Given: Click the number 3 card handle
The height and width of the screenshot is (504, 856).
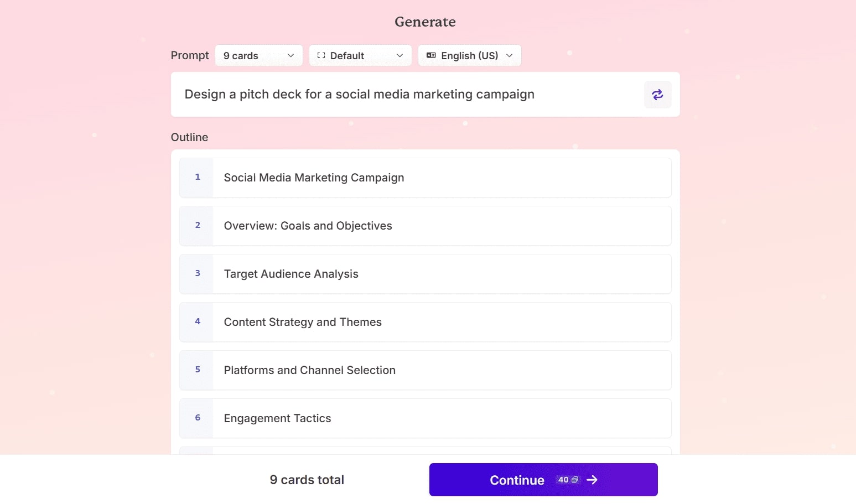Looking at the screenshot, I should tap(197, 274).
